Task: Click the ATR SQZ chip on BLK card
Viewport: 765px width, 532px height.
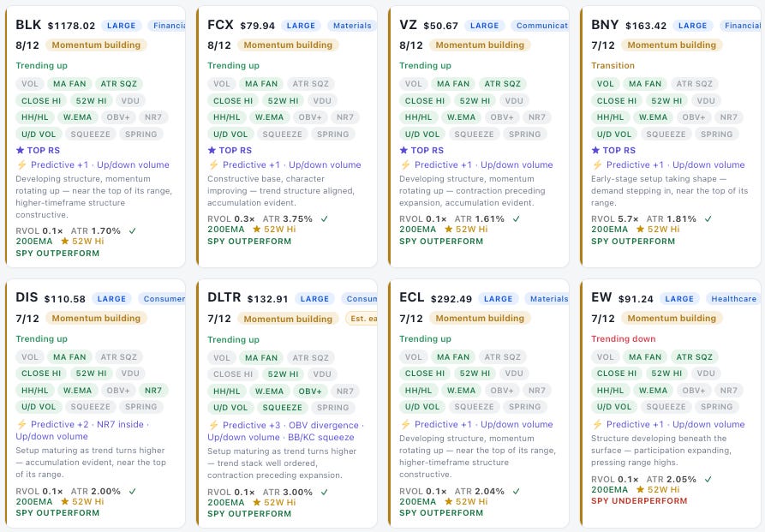Action: coord(118,84)
